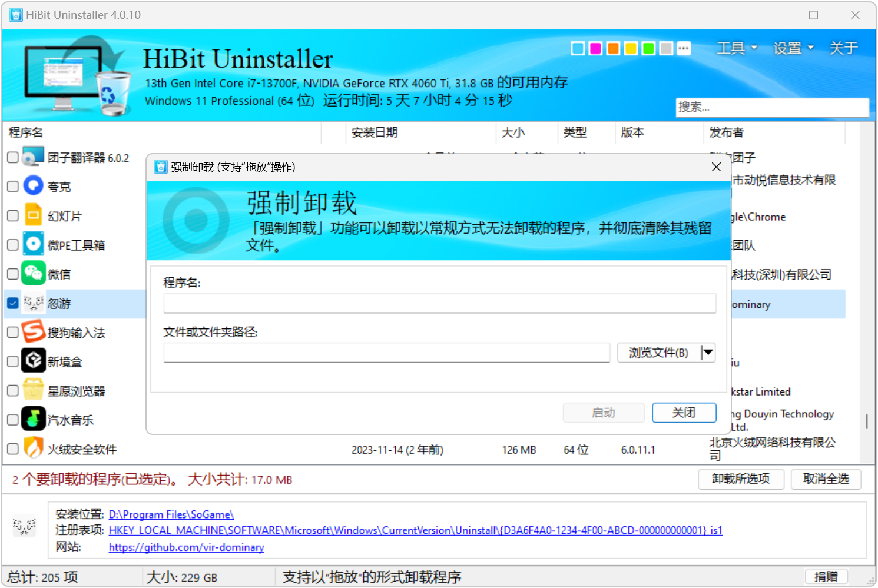
Task: Uncheck the selected 忽游 checkbox
Action: pyautogui.click(x=12, y=303)
